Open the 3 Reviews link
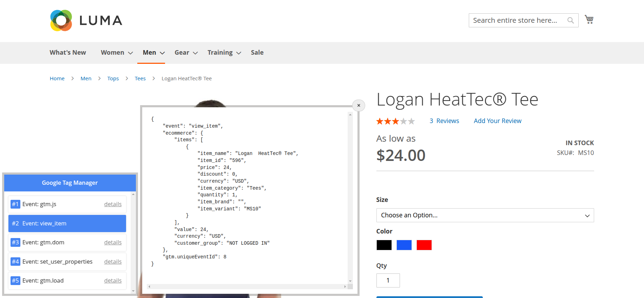 pyautogui.click(x=444, y=121)
